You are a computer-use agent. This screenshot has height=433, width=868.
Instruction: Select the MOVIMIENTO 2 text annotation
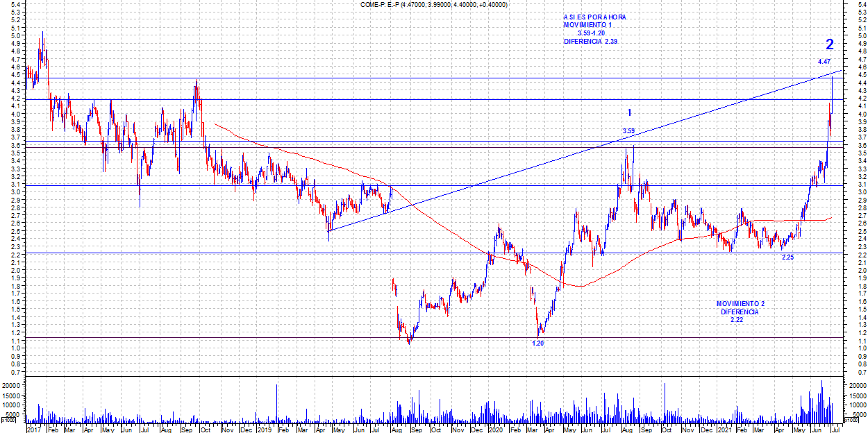pos(740,304)
